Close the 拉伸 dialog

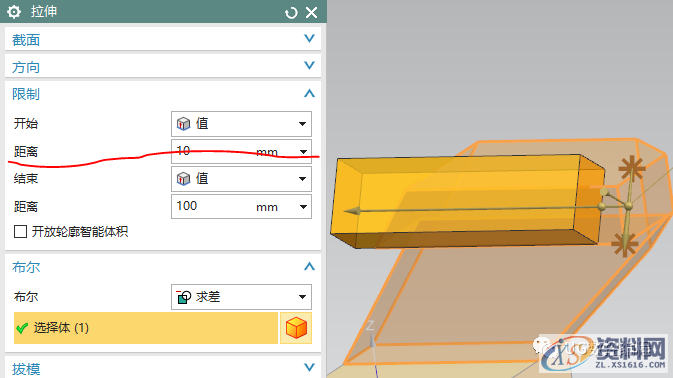312,12
